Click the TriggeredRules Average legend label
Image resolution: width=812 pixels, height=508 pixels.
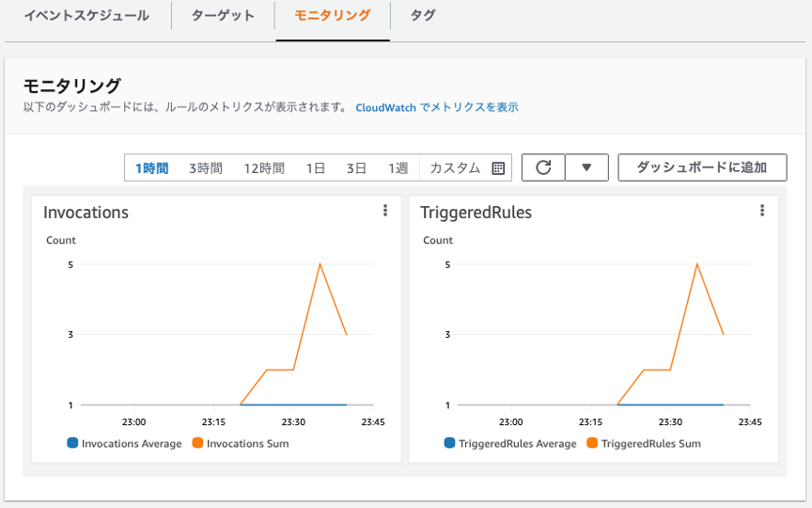click(517, 444)
